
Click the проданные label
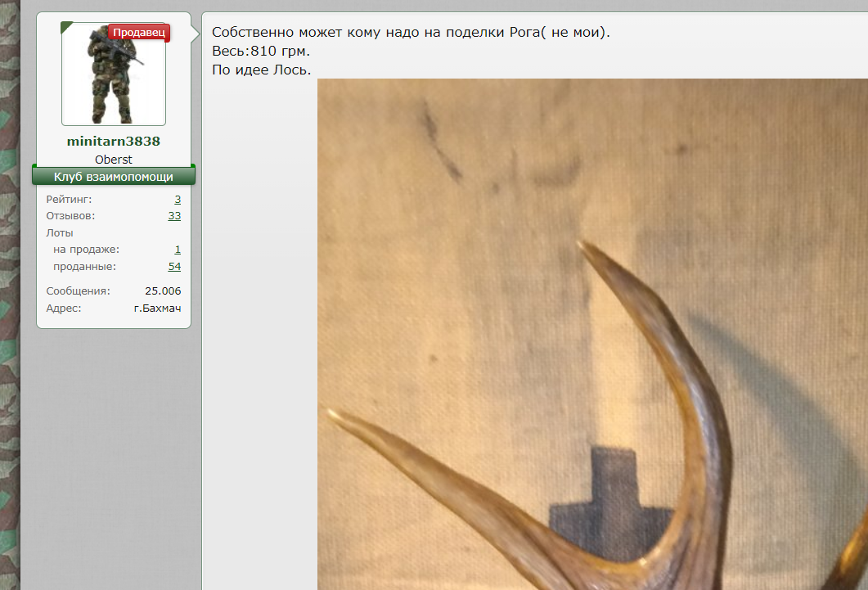click(x=84, y=267)
